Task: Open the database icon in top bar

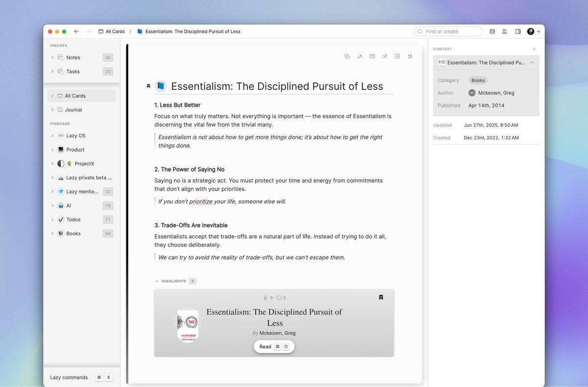Action: pos(492,31)
